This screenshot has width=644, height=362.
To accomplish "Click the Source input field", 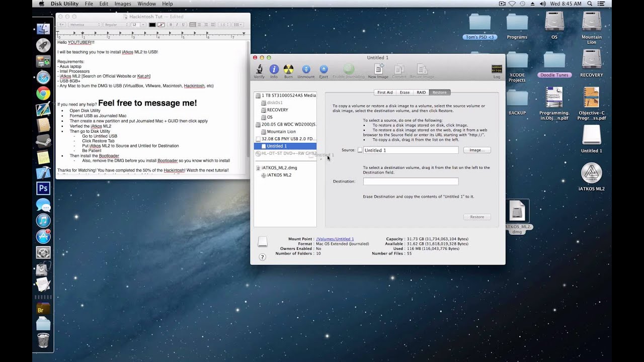I will [x=411, y=150].
